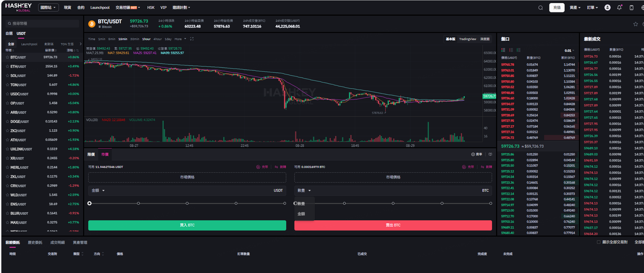Click the midpoint node on the buy amount slider
Screen dimensions: 644x273
click(x=187, y=203)
